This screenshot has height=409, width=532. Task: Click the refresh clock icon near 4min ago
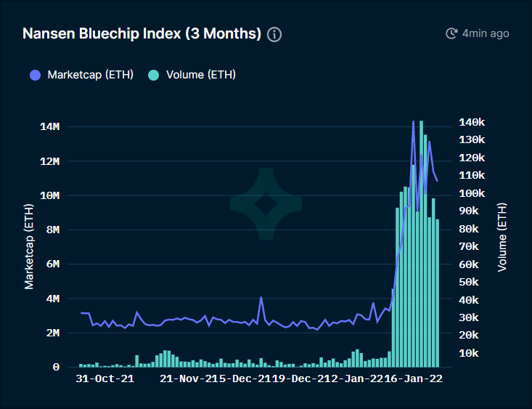[x=451, y=33]
